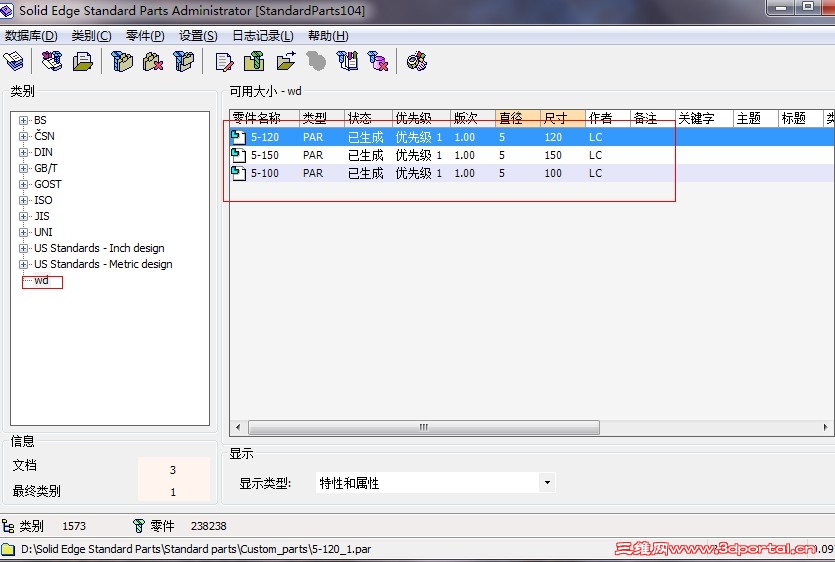Screen dimensions: 835x562
Task: Click the 版次 column header
Action: (472, 118)
